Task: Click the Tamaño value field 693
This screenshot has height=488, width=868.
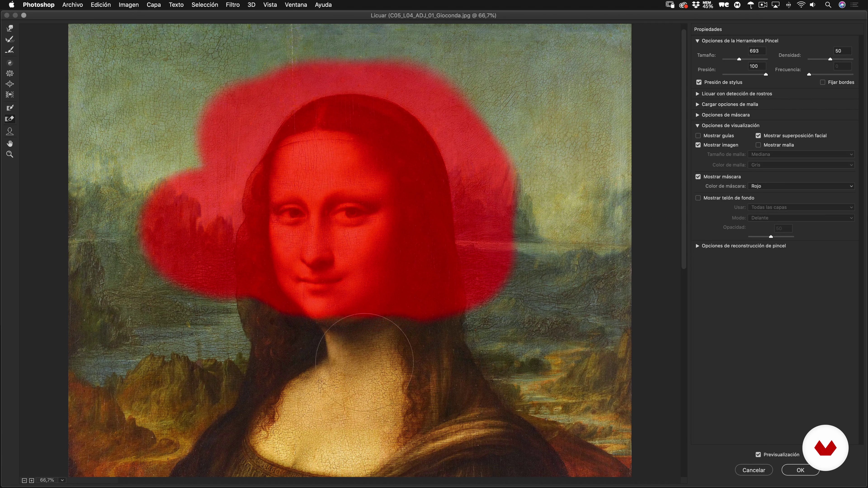Action: 757,51
